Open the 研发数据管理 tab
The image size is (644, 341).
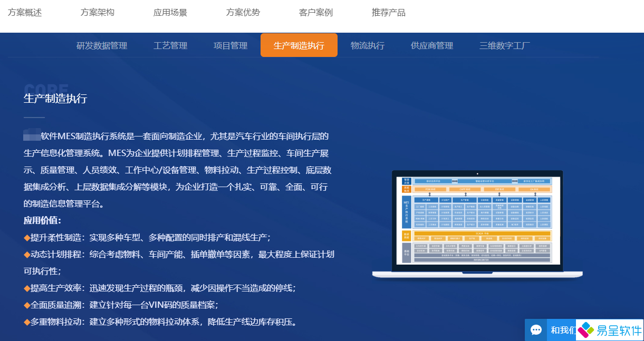[102, 45]
